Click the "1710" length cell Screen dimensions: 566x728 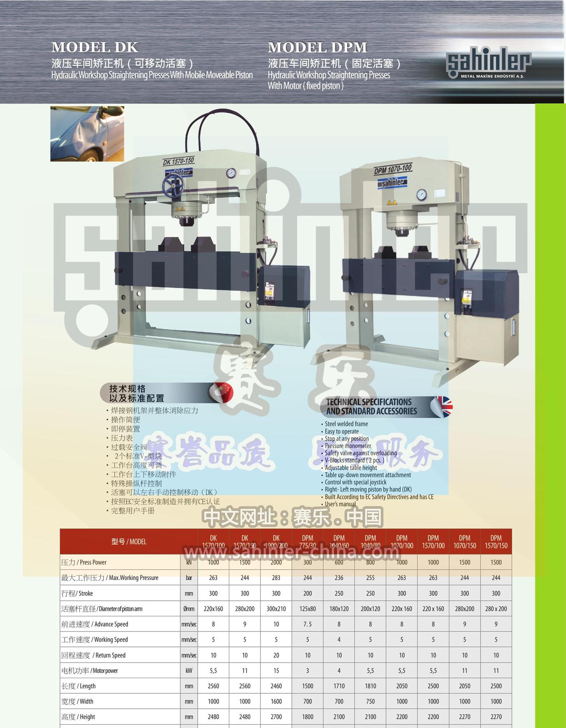pos(339,686)
